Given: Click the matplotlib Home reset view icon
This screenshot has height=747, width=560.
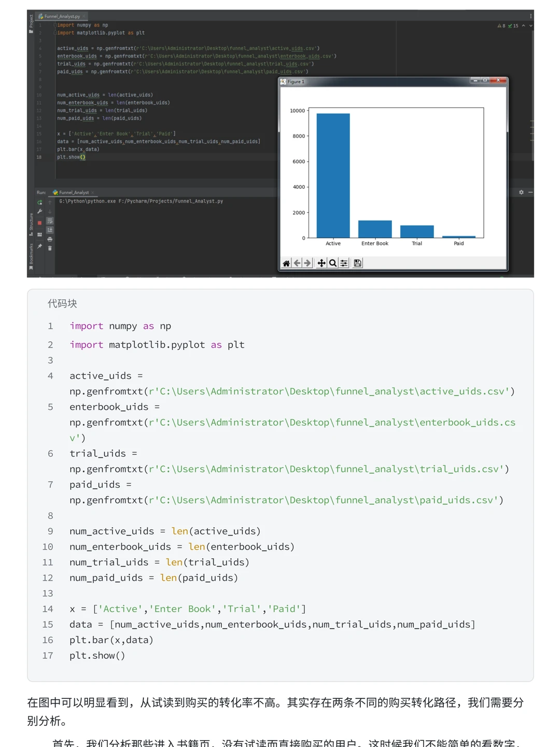Looking at the screenshot, I should [286, 263].
